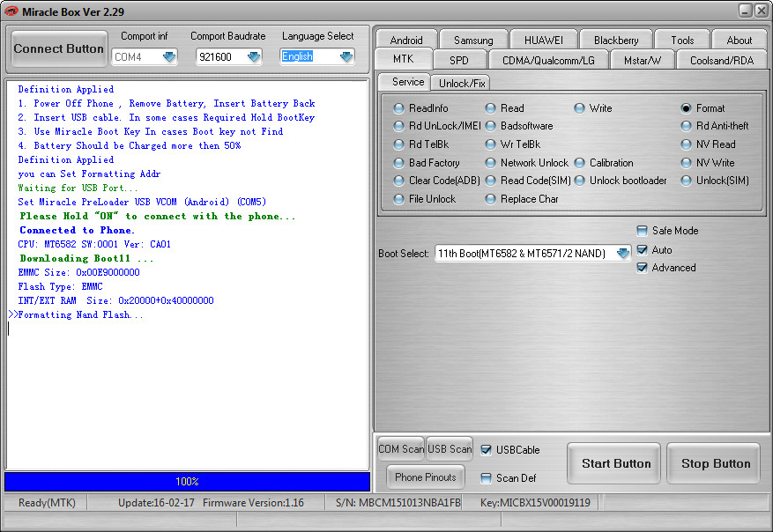
Task: Switch to the Blackberry tab
Action: [616, 40]
